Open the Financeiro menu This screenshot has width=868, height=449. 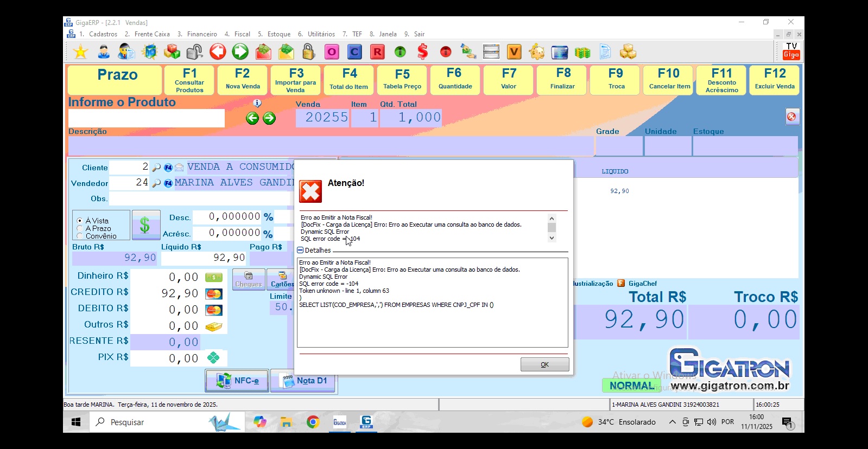point(201,34)
